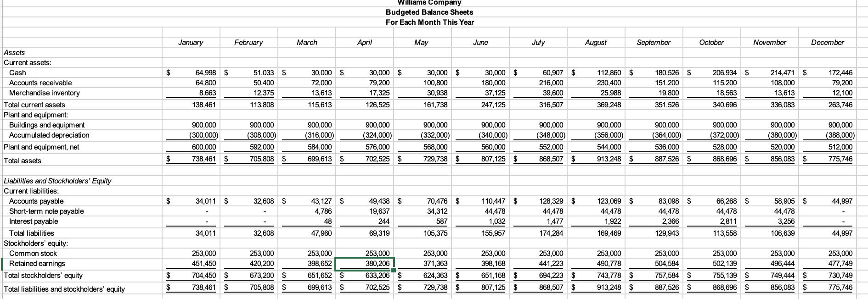Select the 'Retained earnings' row label
Image resolution: width=868 pixels, height=299 pixels.
point(37,263)
